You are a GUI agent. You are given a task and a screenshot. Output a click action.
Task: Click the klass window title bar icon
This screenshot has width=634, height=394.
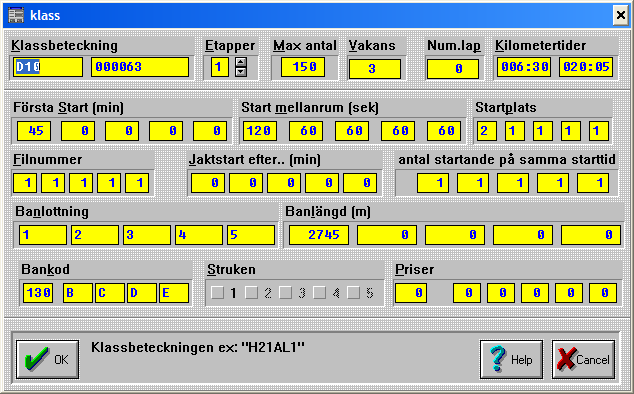(x=17, y=15)
